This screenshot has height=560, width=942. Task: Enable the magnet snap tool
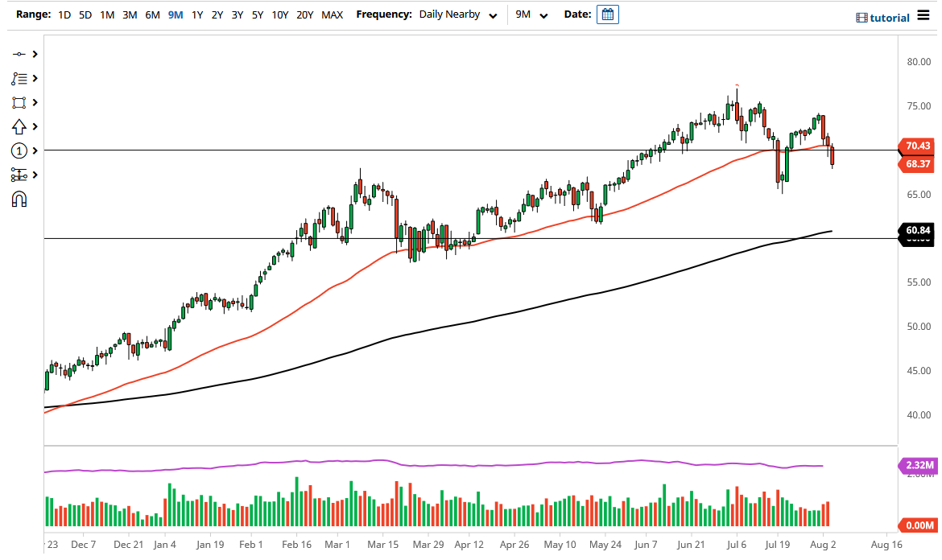(x=19, y=198)
